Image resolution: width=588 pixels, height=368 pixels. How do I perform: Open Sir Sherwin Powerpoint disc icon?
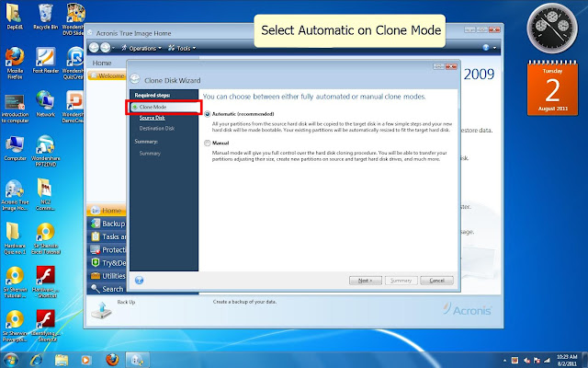coord(15,326)
